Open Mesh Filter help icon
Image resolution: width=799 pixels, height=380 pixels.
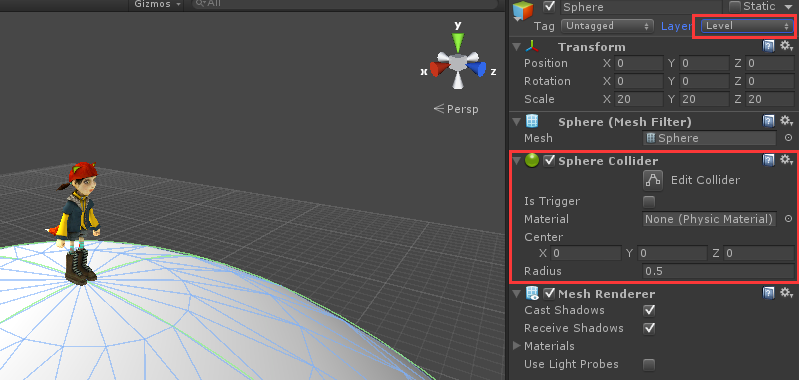click(x=768, y=121)
